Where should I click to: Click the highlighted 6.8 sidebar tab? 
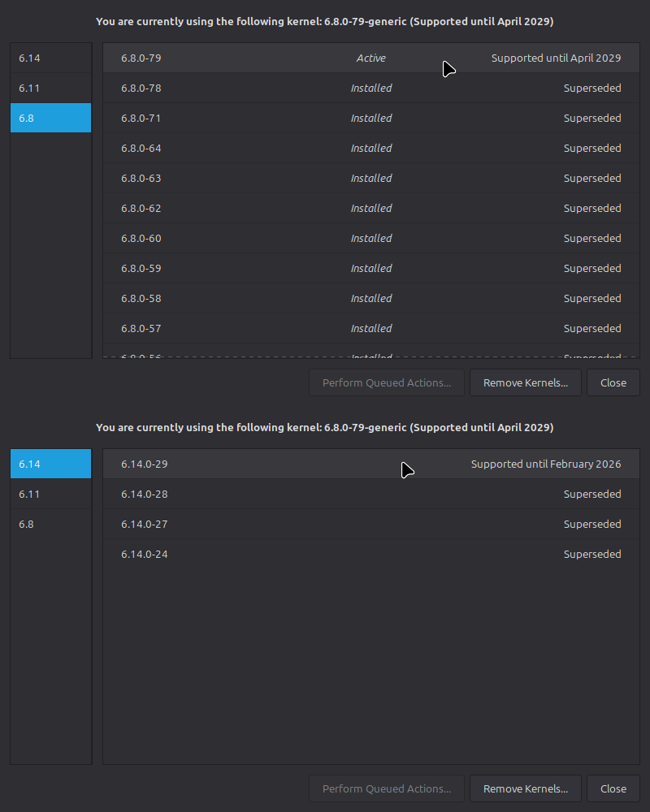click(51, 118)
